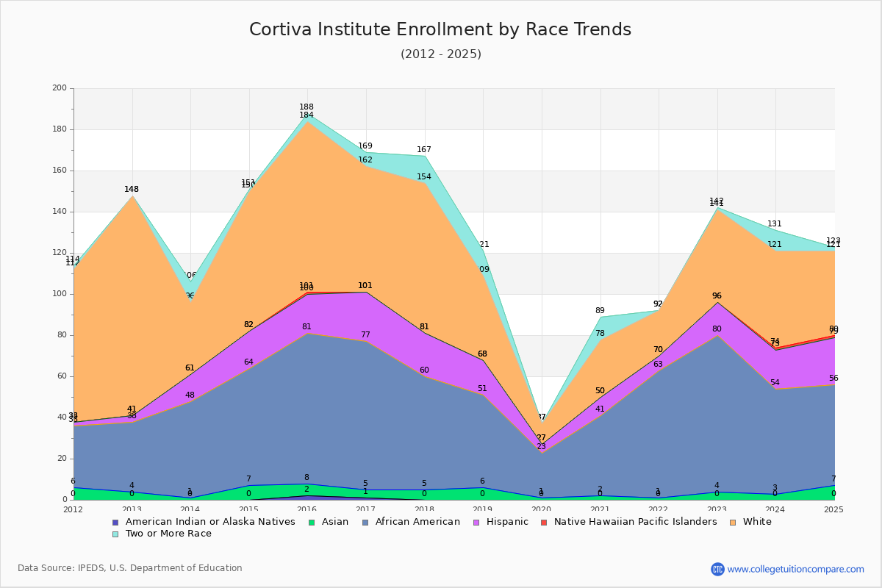Click the 100 y-axis label

60,294
